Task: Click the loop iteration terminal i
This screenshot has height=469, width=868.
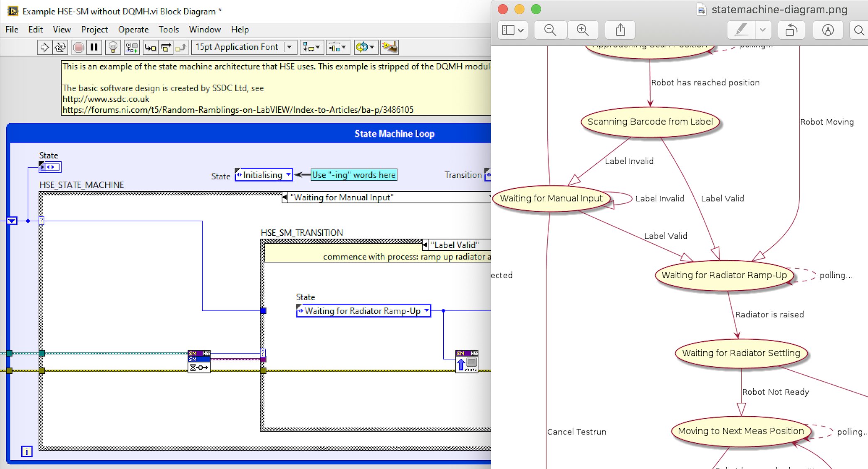Action: pyautogui.click(x=27, y=451)
